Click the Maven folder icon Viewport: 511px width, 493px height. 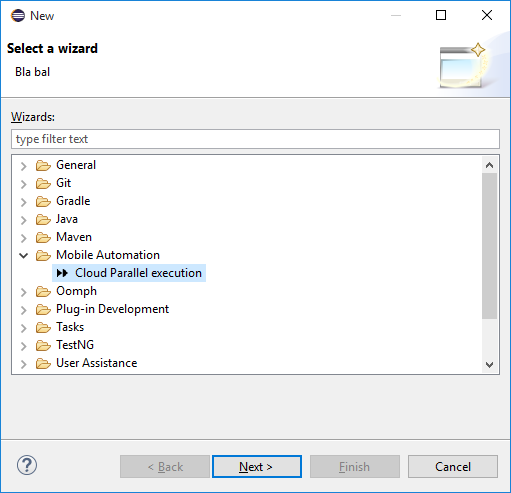(x=43, y=237)
